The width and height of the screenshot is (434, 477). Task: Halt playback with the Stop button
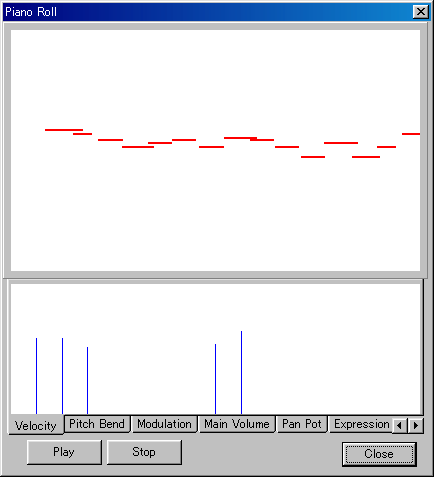tap(144, 452)
